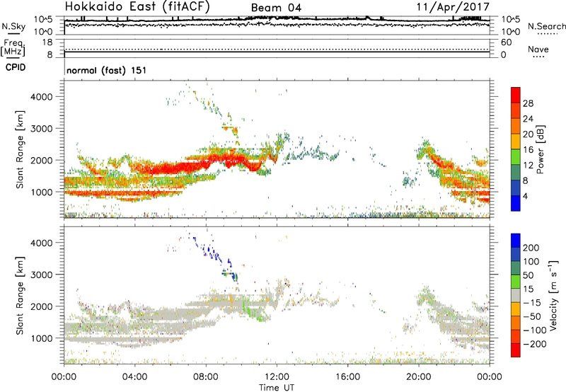This screenshot has width=566, height=392.
Task: Pick the red top segment of power color bar
Action: [x=516, y=95]
